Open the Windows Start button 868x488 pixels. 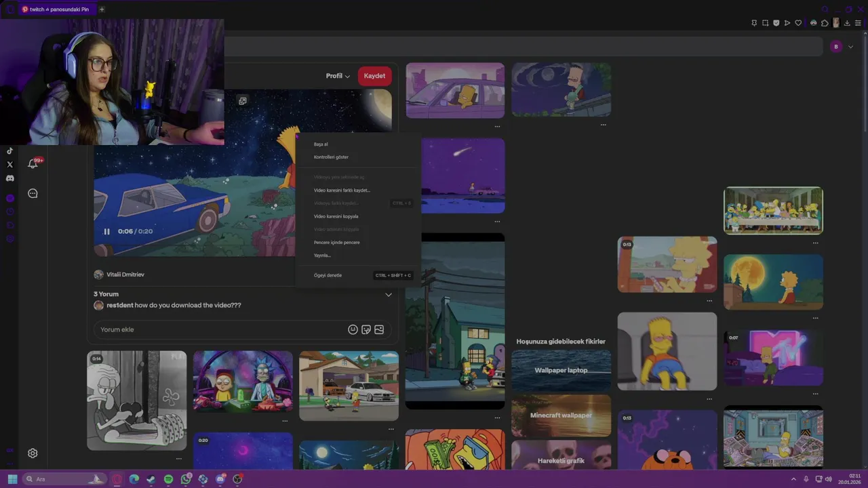(12, 479)
